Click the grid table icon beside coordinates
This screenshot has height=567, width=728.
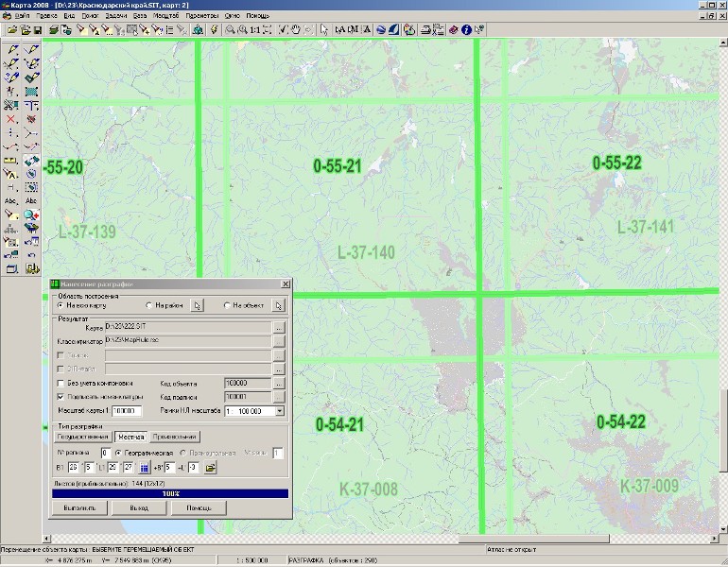(145, 467)
